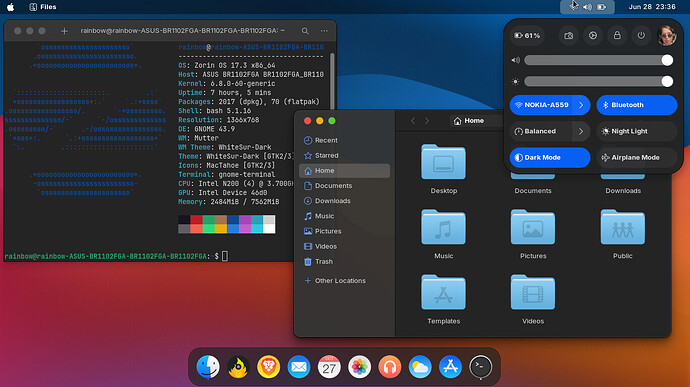690x387 pixels.
Task: Open Trash in Files sidebar
Action: click(x=344, y=262)
